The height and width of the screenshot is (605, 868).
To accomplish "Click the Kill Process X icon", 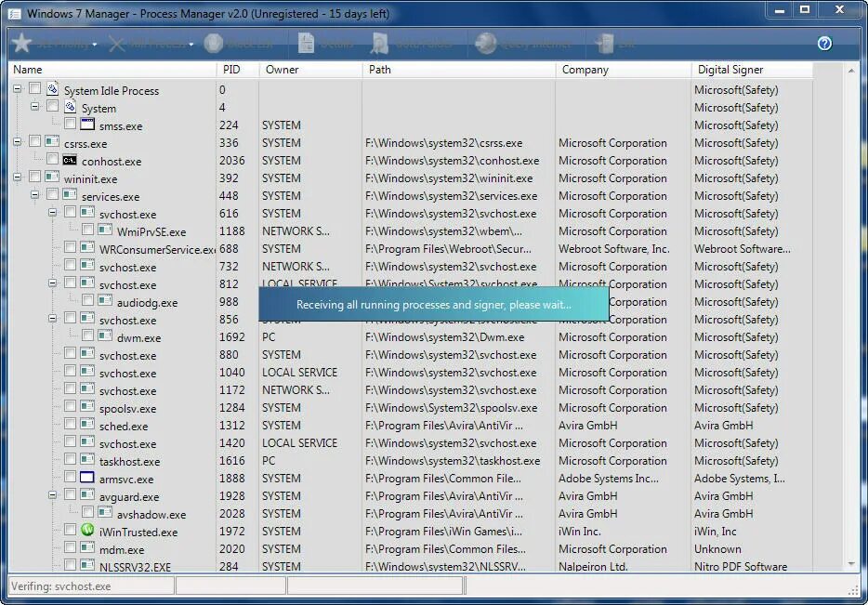I will point(117,43).
